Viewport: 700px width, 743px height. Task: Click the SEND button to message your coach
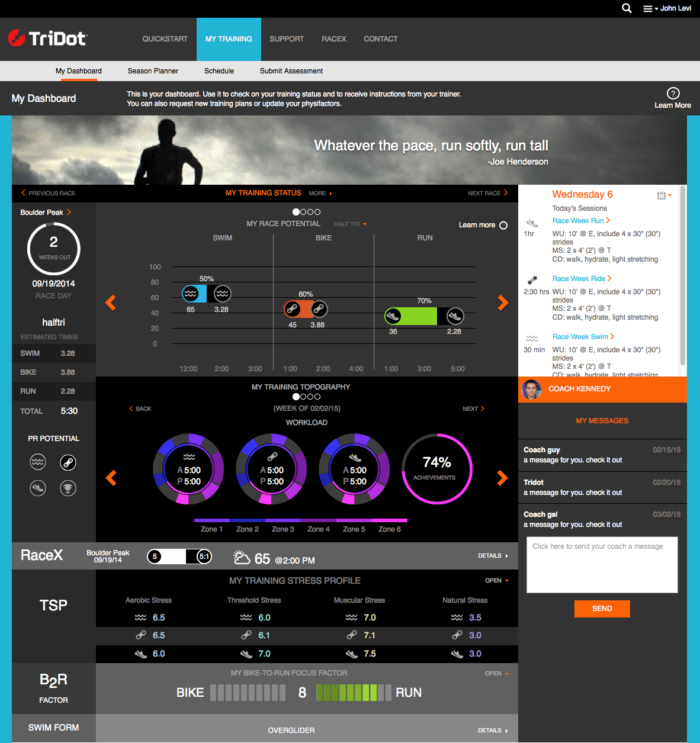[x=602, y=609]
